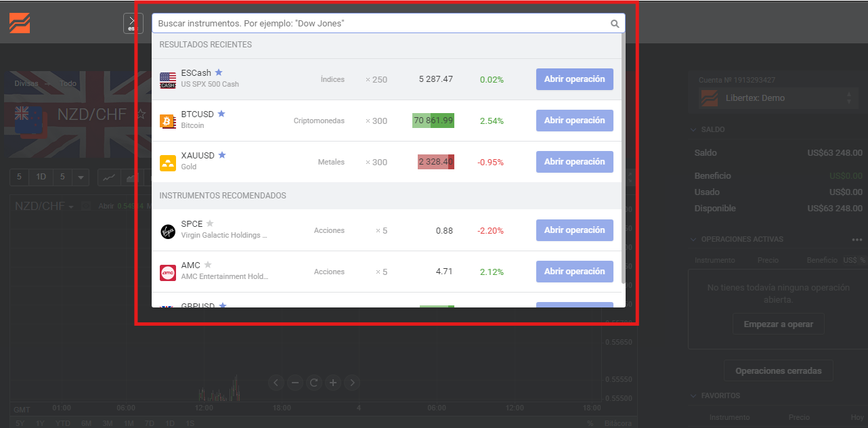Select the 6M chart range

[86, 423]
